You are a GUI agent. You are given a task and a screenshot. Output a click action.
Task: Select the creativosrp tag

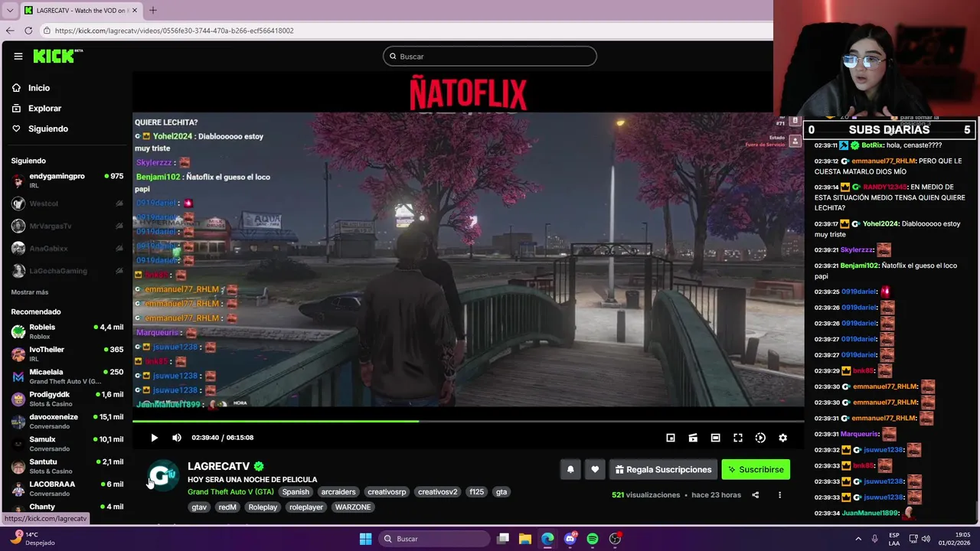(387, 492)
